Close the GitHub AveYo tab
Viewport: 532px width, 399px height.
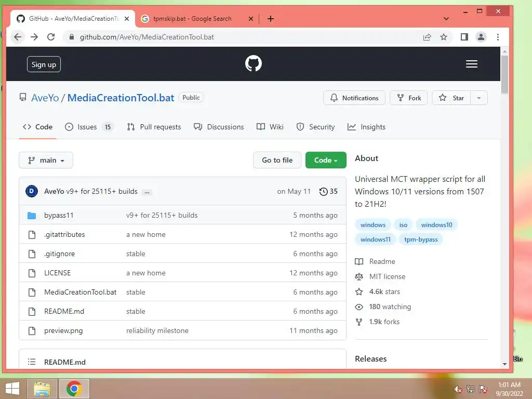127,19
